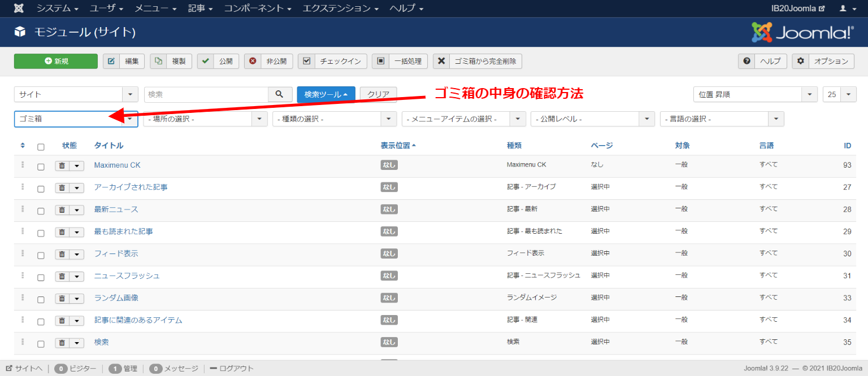Click the Joomla logo icon in top bar
Viewport: 868px width, 376px height.
(19, 8)
